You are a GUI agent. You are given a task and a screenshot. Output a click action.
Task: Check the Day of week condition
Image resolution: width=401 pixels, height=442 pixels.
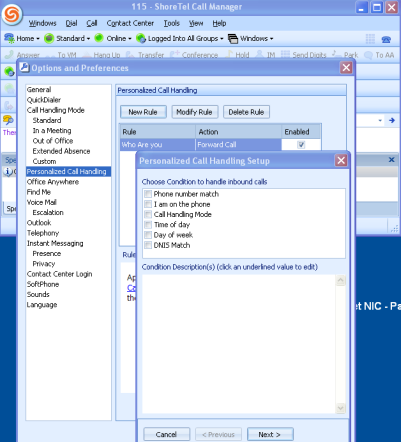148,235
